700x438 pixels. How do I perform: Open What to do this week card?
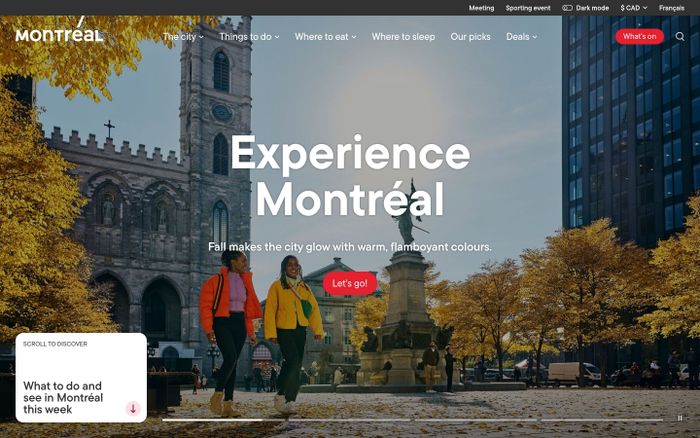pyautogui.click(x=81, y=378)
